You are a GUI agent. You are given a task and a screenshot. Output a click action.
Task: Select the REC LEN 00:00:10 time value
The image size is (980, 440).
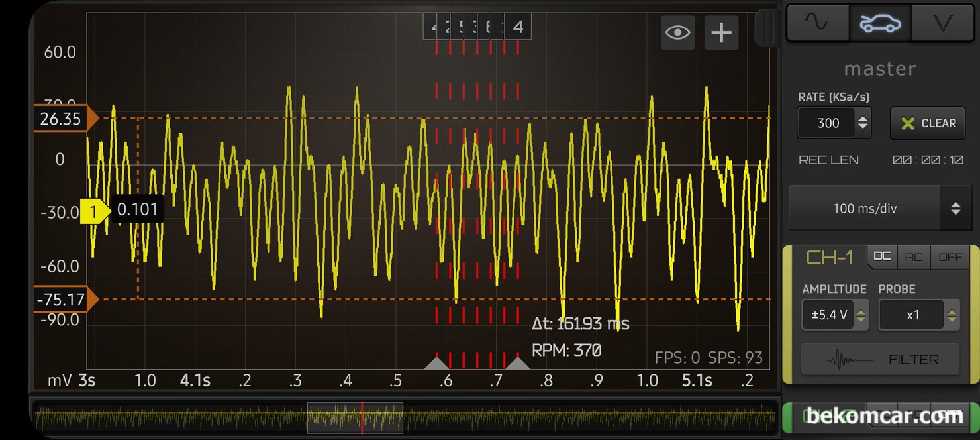pyautogui.click(x=927, y=160)
